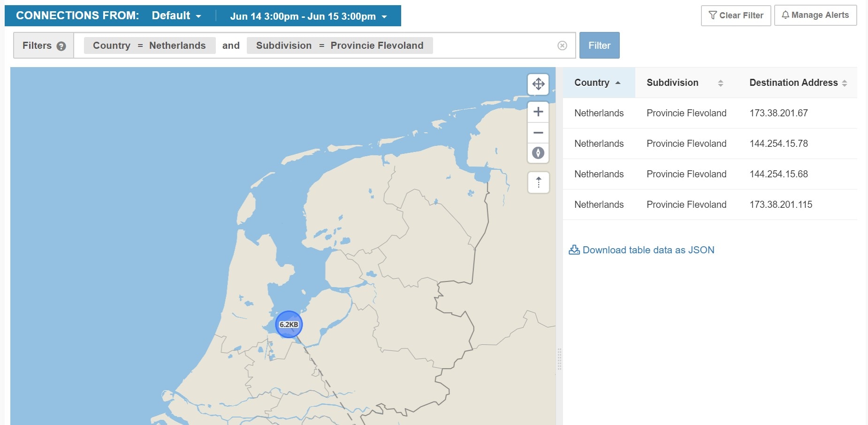Click the 6.2KB traffic bubble on map
This screenshot has width=868, height=425.
289,324
